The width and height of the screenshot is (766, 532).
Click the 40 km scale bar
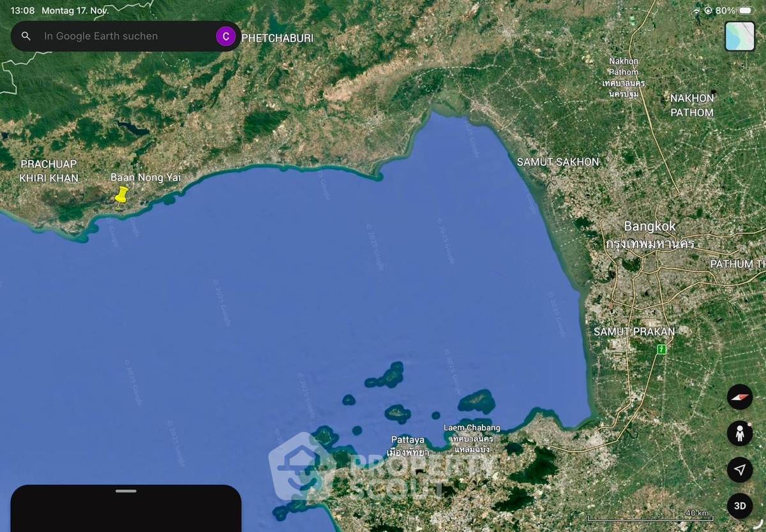[650, 517]
